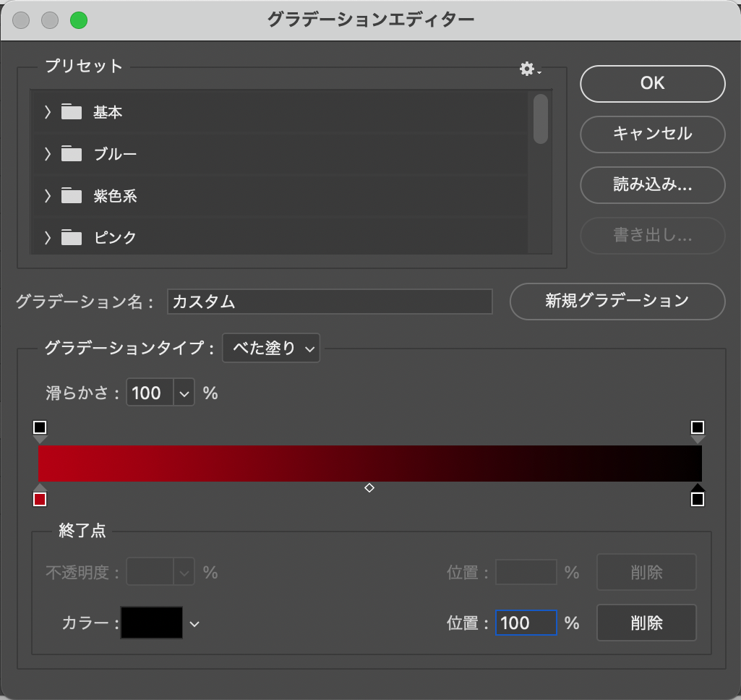Expand the 紫色系 preset folder
Viewport: 741px width, 700px height.
click(x=48, y=196)
